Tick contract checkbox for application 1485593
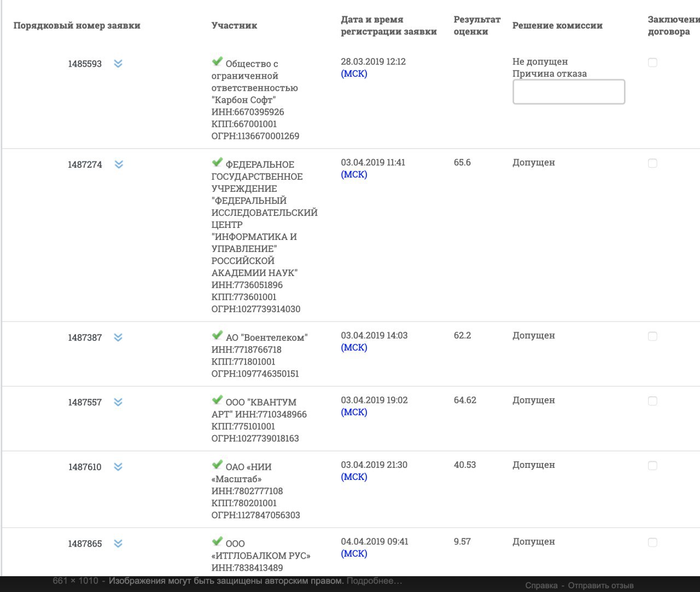Viewport: 700px width, 592px height. (x=652, y=62)
